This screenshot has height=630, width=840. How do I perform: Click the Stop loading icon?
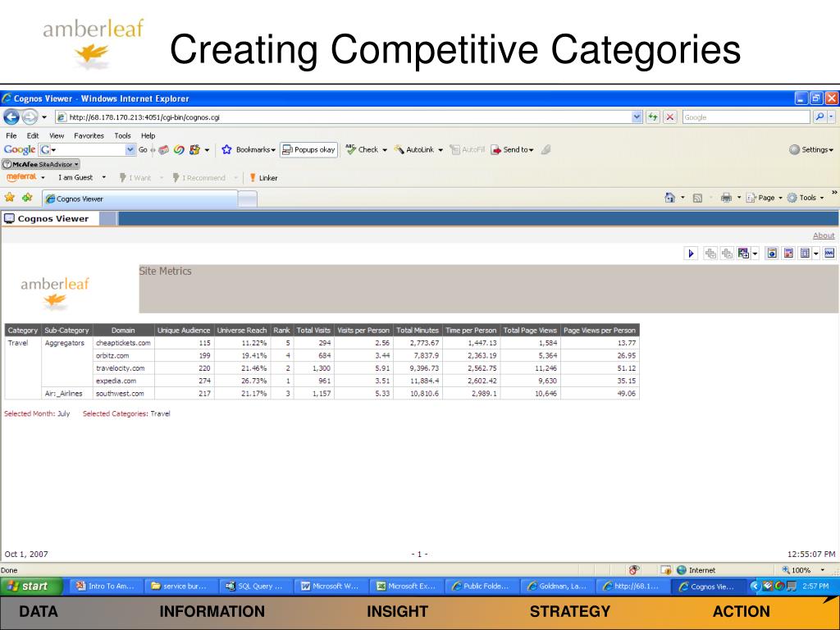tap(669, 116)
